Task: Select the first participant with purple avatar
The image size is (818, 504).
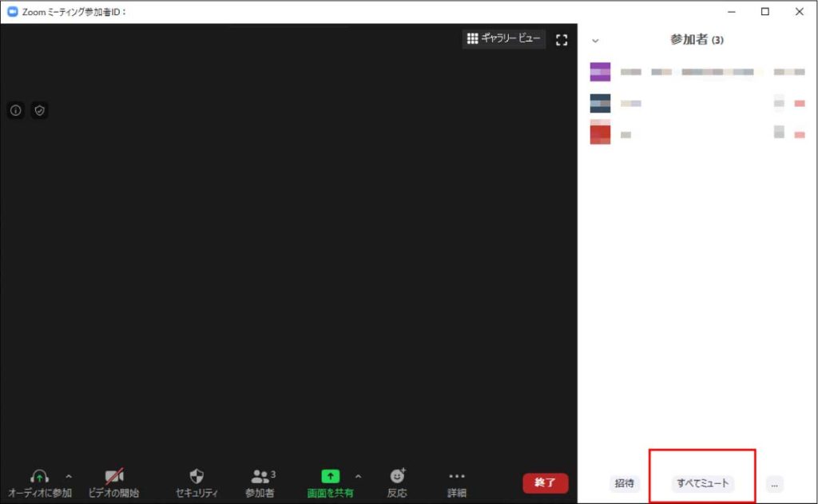Action: [687, 72]
